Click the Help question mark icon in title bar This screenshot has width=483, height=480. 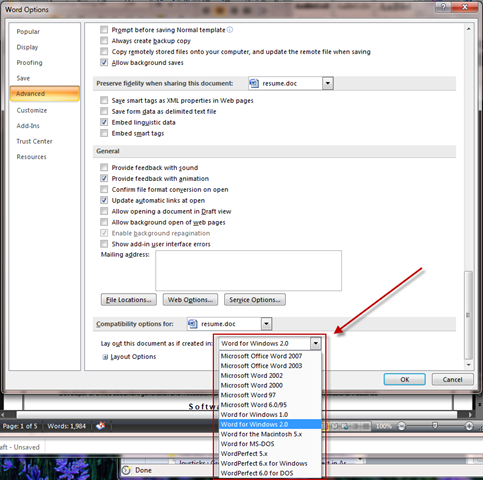[x=443, y=7]
